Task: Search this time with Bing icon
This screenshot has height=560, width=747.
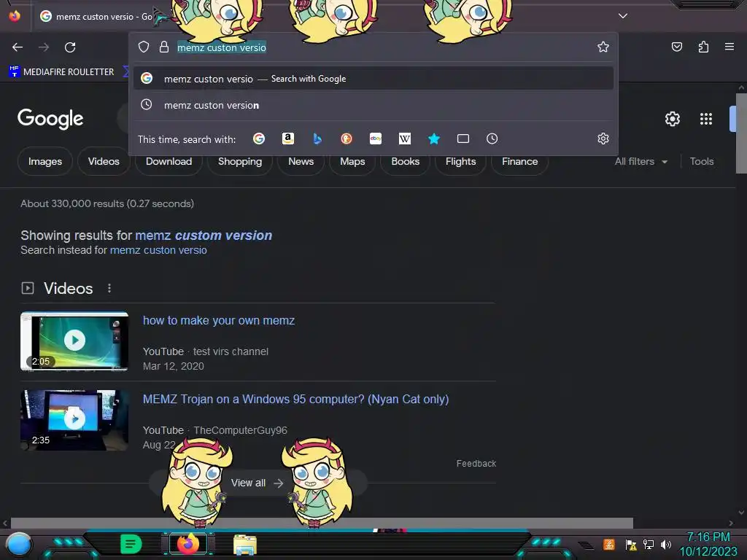Action: pos(317,139)
